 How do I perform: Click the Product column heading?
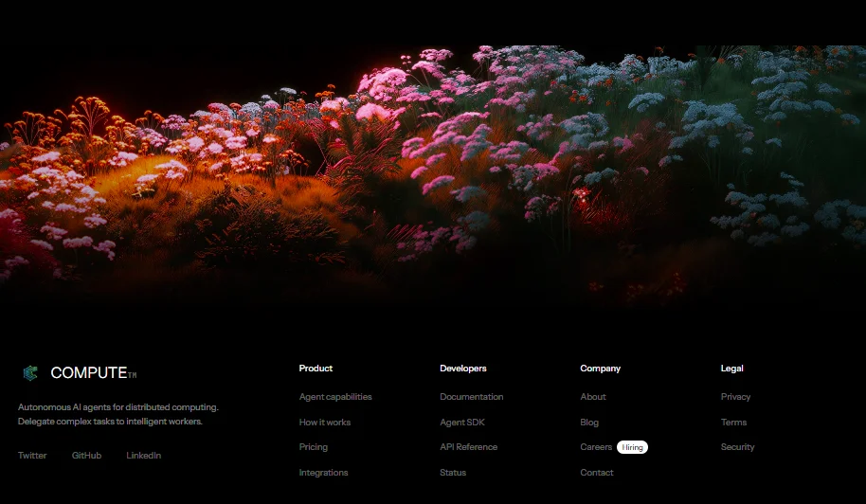tap(316, 369)
